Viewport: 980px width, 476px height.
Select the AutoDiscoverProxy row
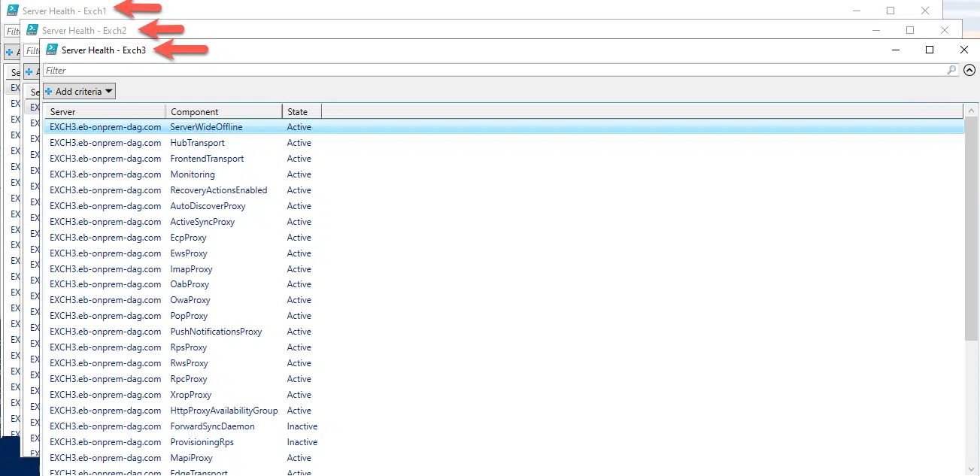(x=503, y=206)
